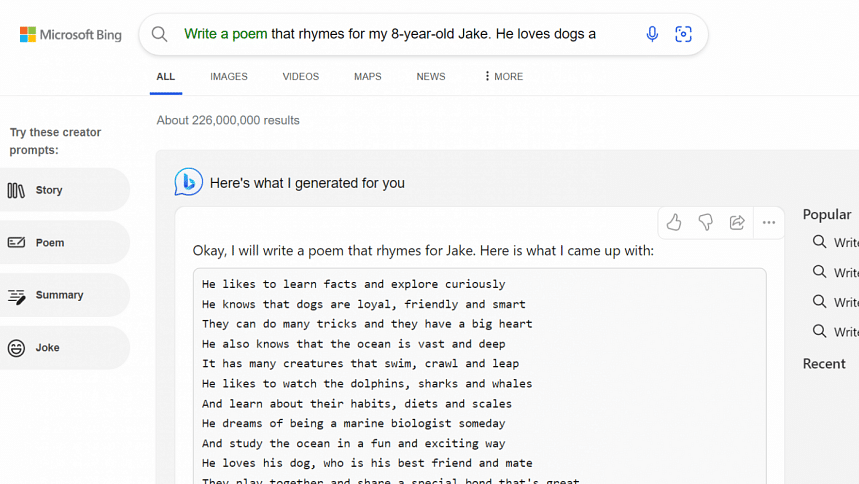The height and width of the screenshot is (484, 859).
Task: Activate microphone voice search
Action: [x=652, y=34]
